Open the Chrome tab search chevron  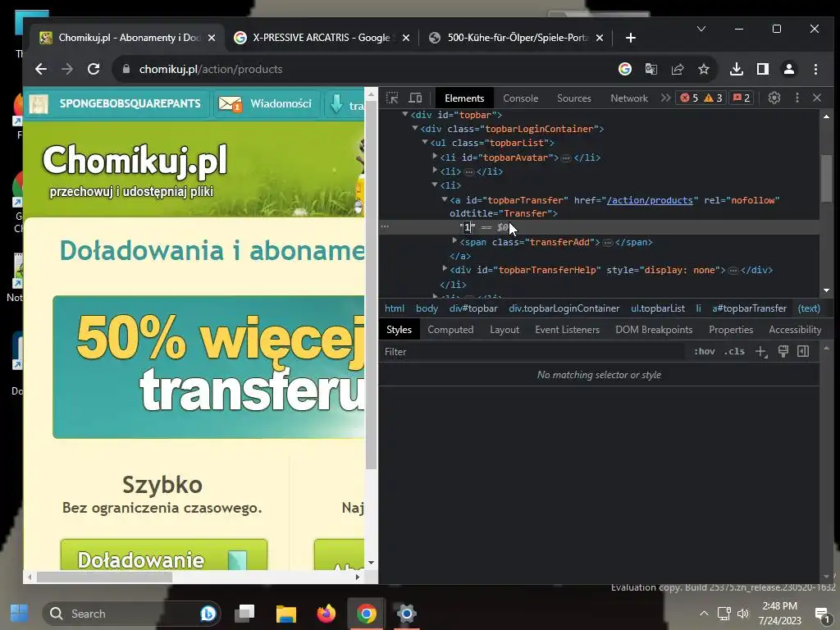click(701, 29)
